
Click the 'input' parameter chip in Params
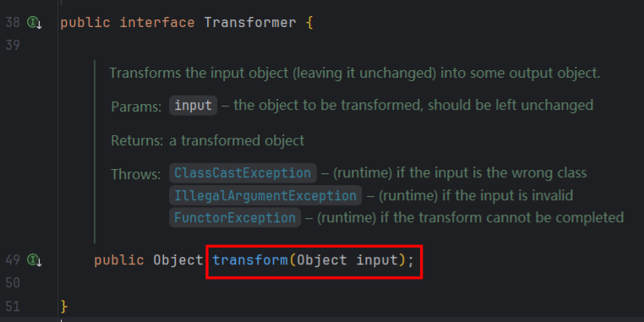pyautogui.click(x=193, y=106)
